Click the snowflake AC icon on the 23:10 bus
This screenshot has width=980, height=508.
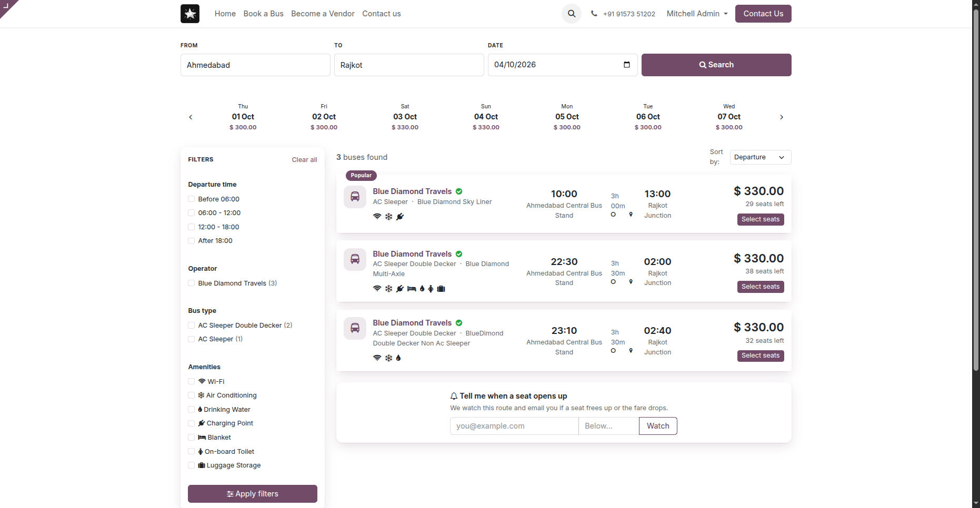point(388,358)
